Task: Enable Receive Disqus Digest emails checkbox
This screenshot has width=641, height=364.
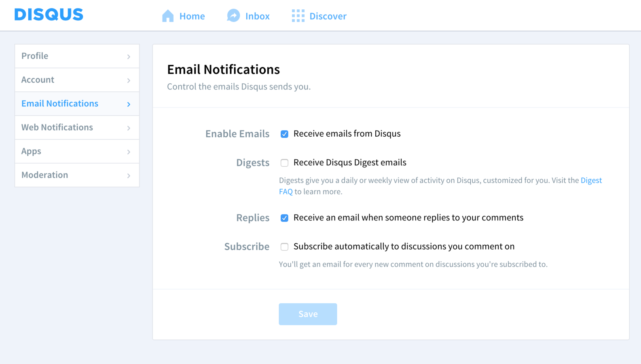Action: pyautogui.click(x=284, y=163)
